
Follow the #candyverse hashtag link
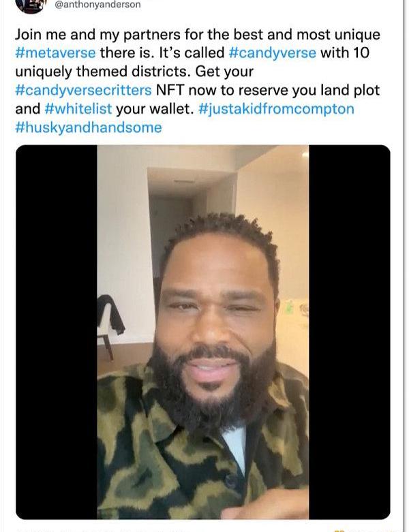[x=273, y=53]
